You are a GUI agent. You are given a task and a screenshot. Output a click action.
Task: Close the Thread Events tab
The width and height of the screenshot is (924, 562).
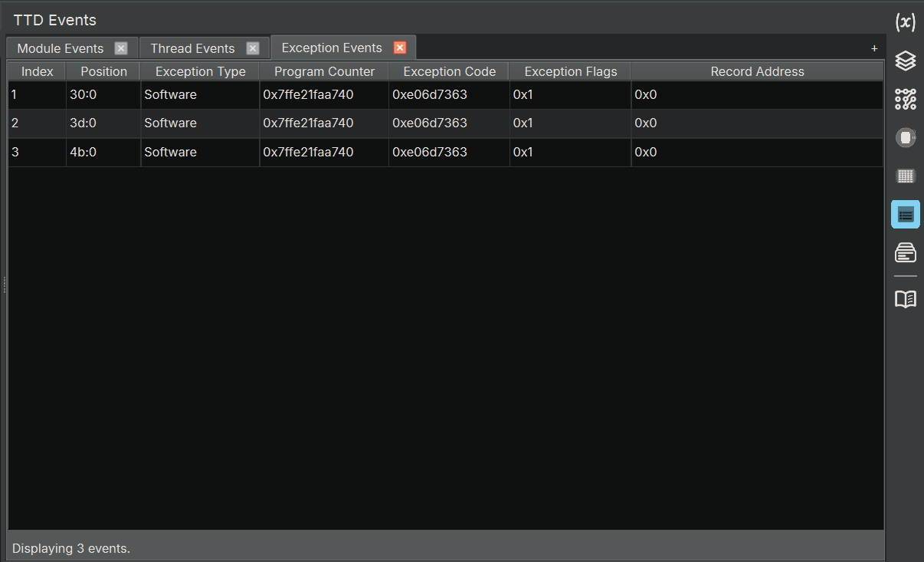pos(253,48)
